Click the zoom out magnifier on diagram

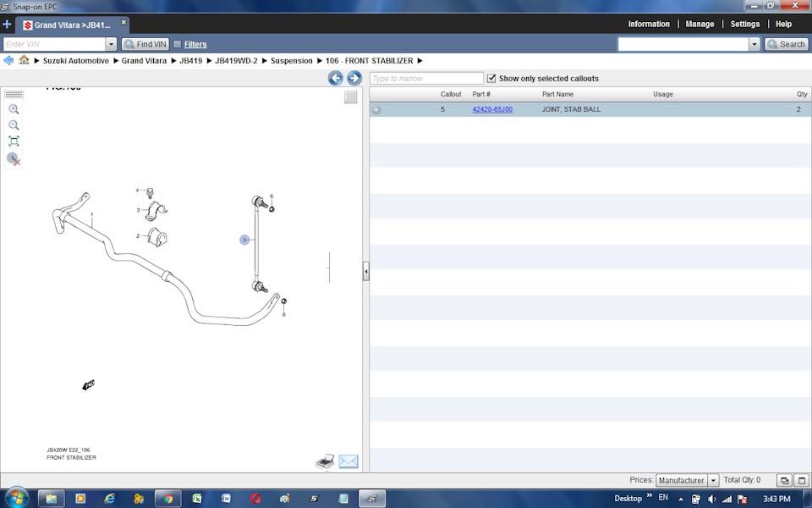14,125
